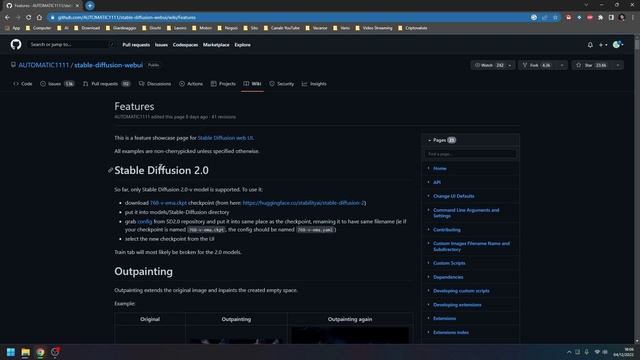Open the Change UI Defaults wiki page
640x360 pixels.
[x=453, y=196]
